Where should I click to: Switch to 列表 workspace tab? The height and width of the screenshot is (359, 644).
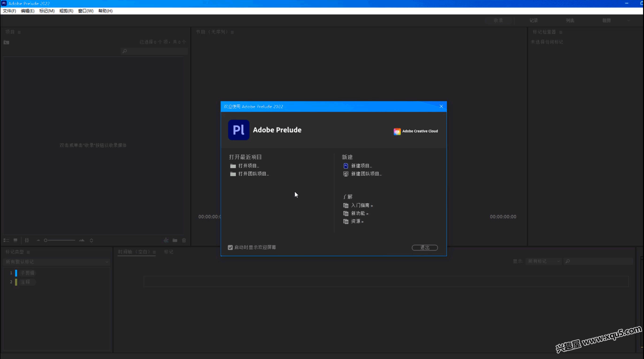tap(570, 20)
